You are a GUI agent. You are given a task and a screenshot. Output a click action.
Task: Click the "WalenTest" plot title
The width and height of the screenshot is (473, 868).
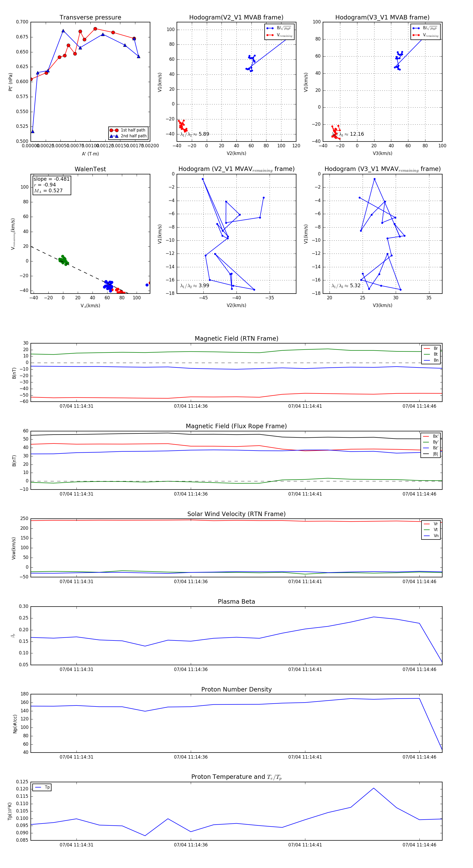(x=90, y=169)
